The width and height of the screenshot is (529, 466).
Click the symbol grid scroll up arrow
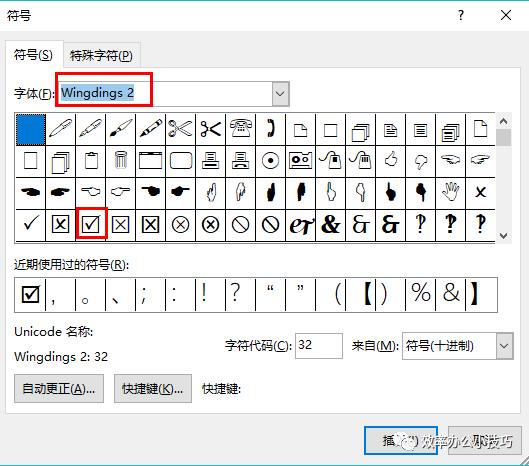click(x=503, y=121)
